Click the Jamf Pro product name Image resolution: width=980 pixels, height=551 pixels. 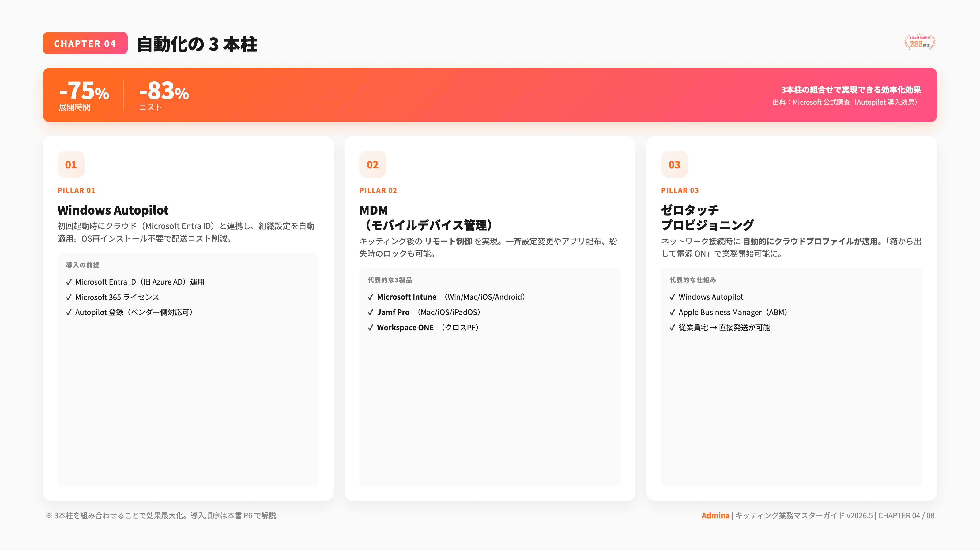(393, 312)
